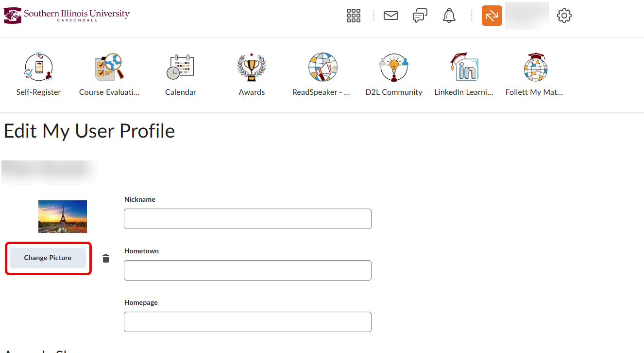View the Awards tool
The width and height of the screenshot is (644, 353).
tap(251, 73)
